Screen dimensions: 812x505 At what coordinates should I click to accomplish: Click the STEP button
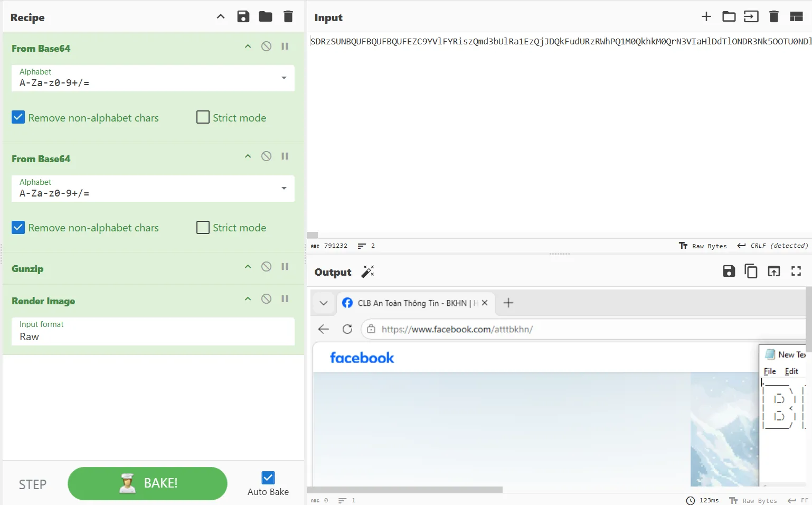[x=33, y=484]
